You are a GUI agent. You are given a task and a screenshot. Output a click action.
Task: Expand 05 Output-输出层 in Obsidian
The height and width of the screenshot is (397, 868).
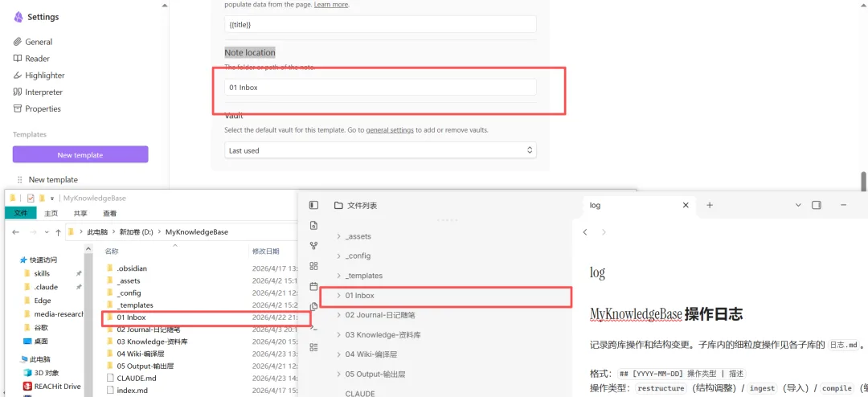click(x=338, y=374)
